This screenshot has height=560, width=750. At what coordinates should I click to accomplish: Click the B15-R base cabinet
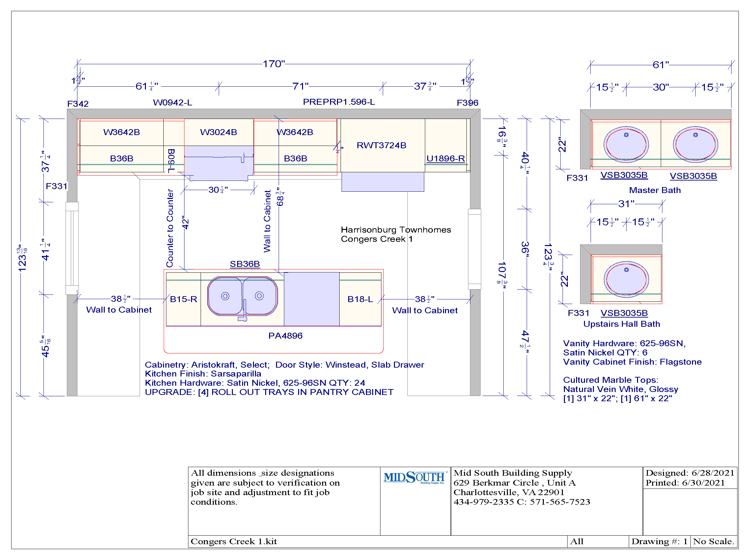coord(183,299)
